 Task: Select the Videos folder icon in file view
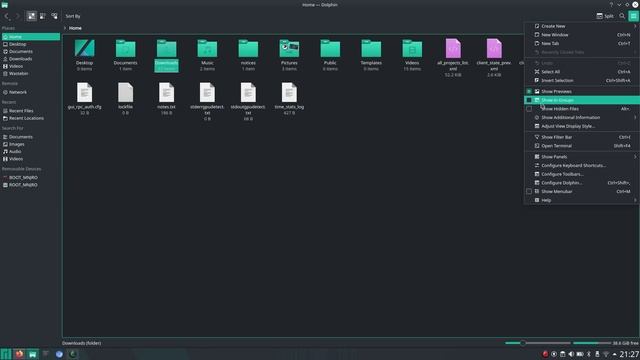click(412, 49)
